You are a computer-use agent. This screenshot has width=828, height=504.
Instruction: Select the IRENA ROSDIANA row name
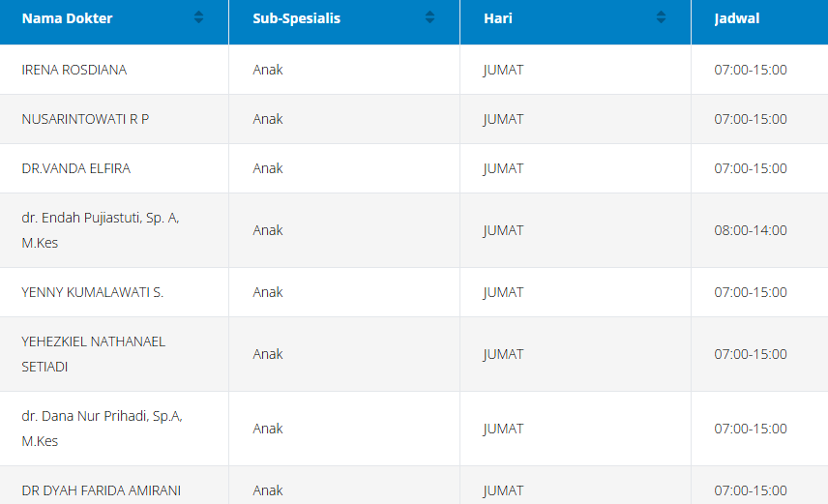point(74,70)
